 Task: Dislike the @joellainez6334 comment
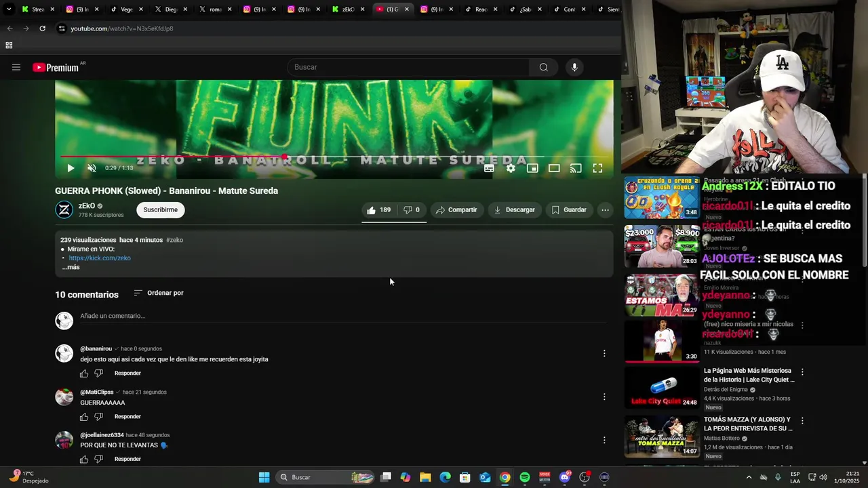98,460
